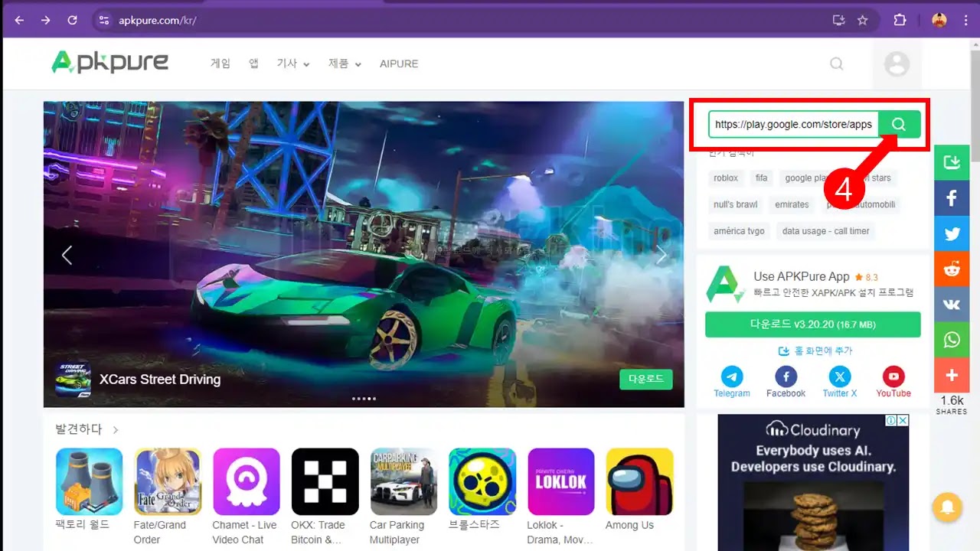Open the Fate/Grand Order app thumbnail

coord(168,481)
